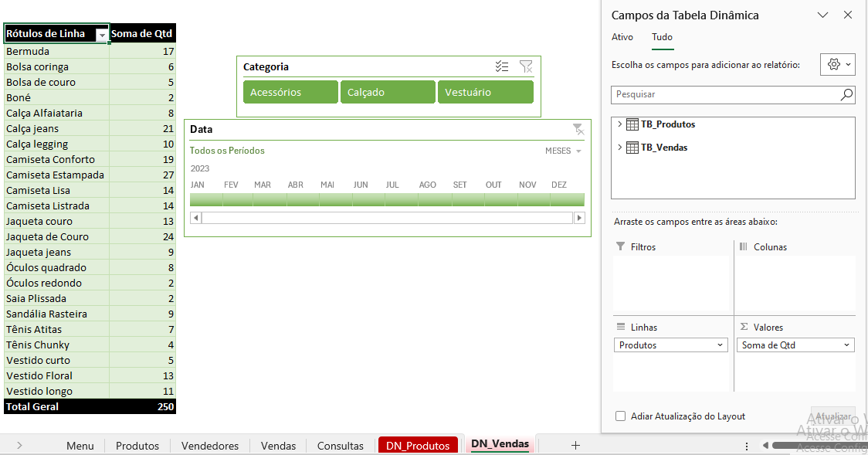Add a new sheet with plus icon
The image size is (868, 455).
576,446
